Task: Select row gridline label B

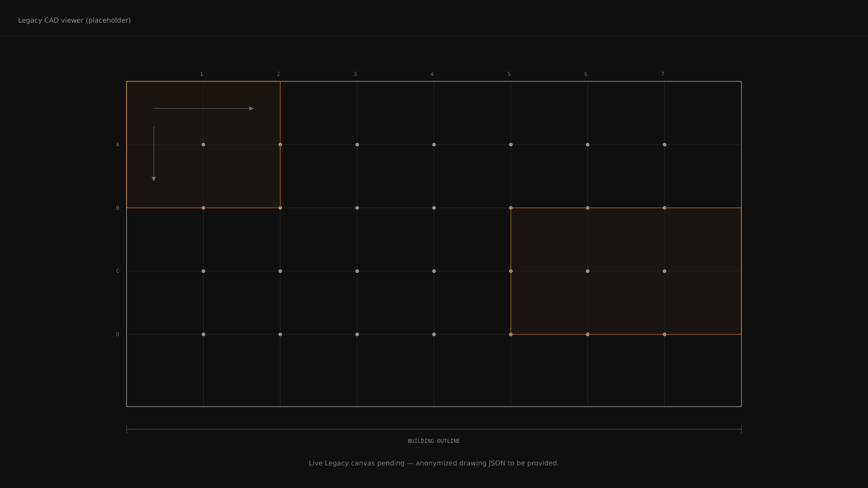Action: (x=118, y=208)
